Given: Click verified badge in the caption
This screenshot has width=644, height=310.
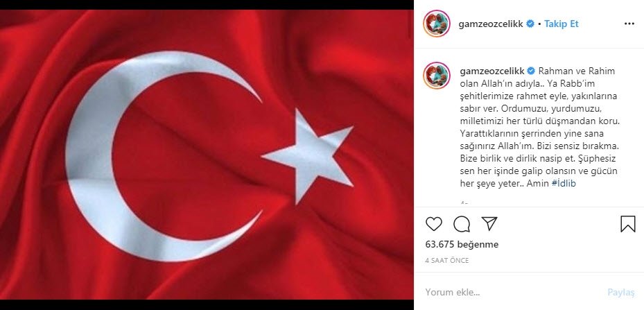Looking at the screenshot, I should coord(530,71).
